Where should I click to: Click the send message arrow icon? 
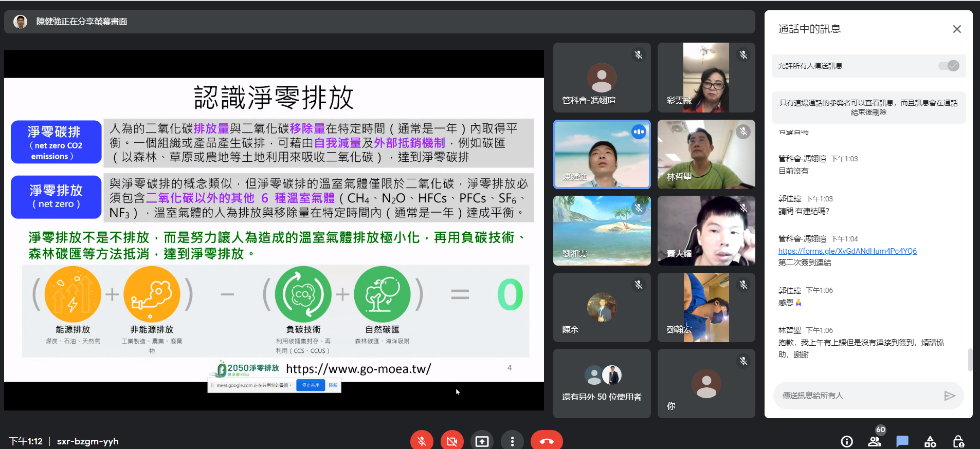coord(950,396)
